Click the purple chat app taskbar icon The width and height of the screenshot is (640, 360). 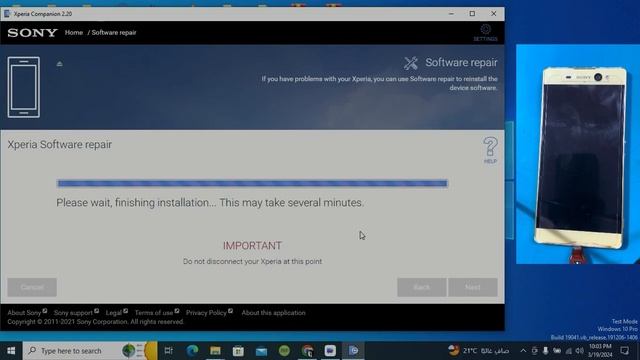pyautogui.click(x=330, y=351)
